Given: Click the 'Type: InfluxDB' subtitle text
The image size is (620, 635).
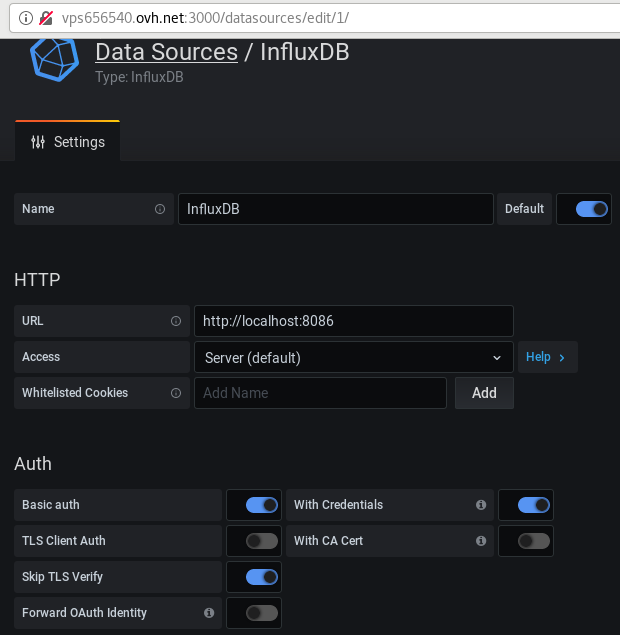Looking at the screenshot, I should 139,77.
